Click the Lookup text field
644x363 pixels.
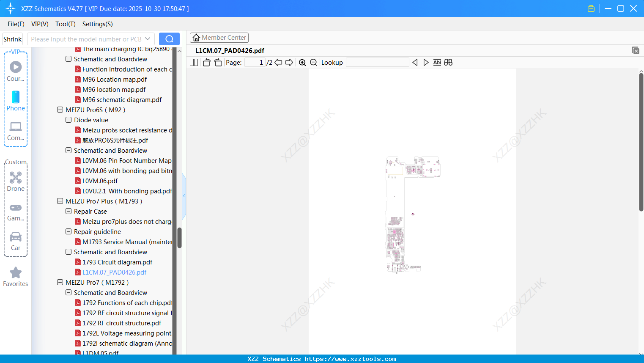click(378, 62)
